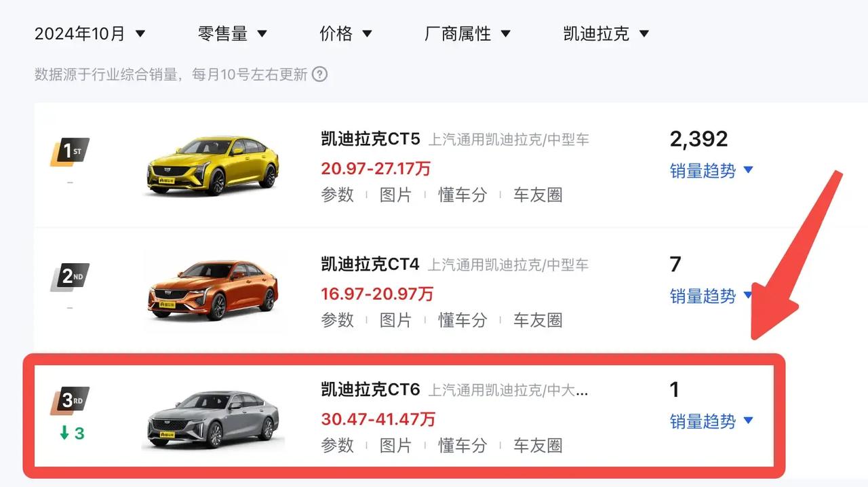Image resolution: width=868 pixels, height=487 pixels.
Task: Expand the 零售量 filter dropdown
Action: click(x=233, y=33)
